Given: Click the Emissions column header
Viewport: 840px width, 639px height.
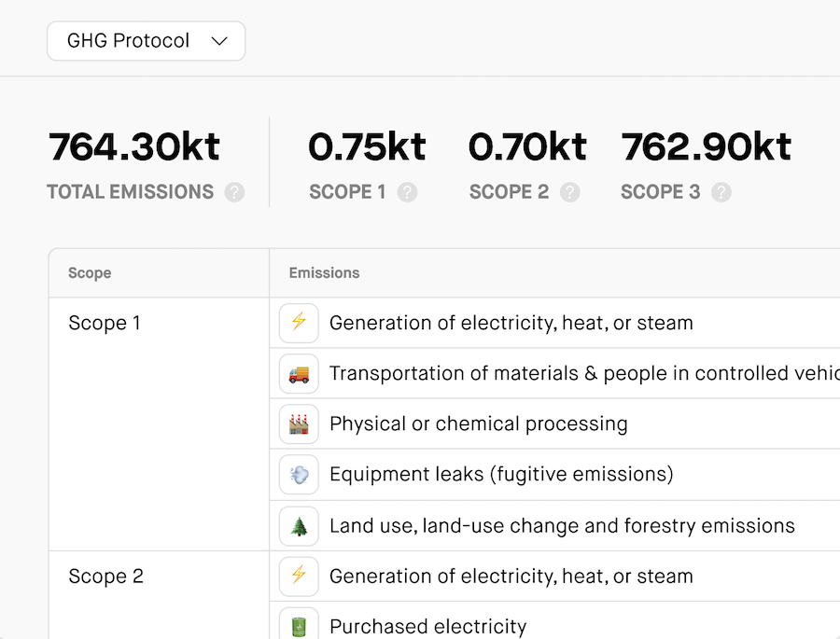Looking at the screenshot, I should click(324, 273).
